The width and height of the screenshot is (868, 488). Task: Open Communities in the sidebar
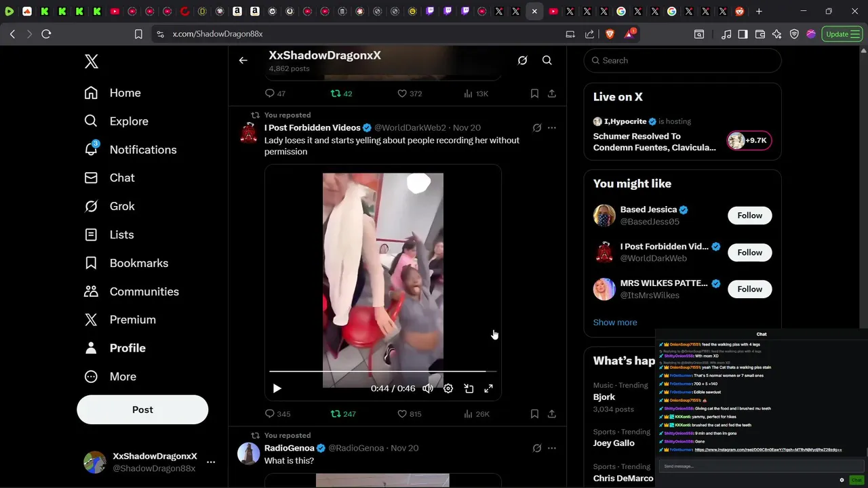[x=132, y=291]
